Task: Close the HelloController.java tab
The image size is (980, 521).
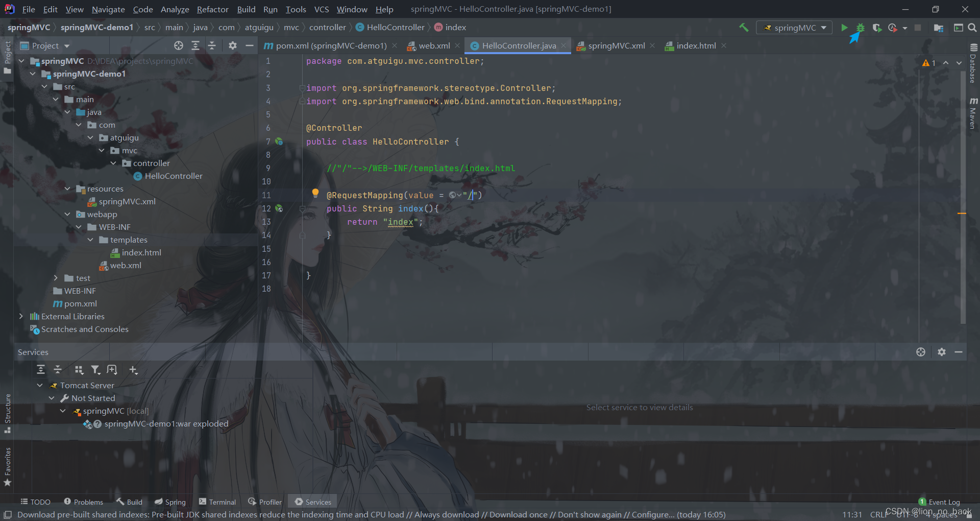Action: pyautogui.click(x=563, y=45)
